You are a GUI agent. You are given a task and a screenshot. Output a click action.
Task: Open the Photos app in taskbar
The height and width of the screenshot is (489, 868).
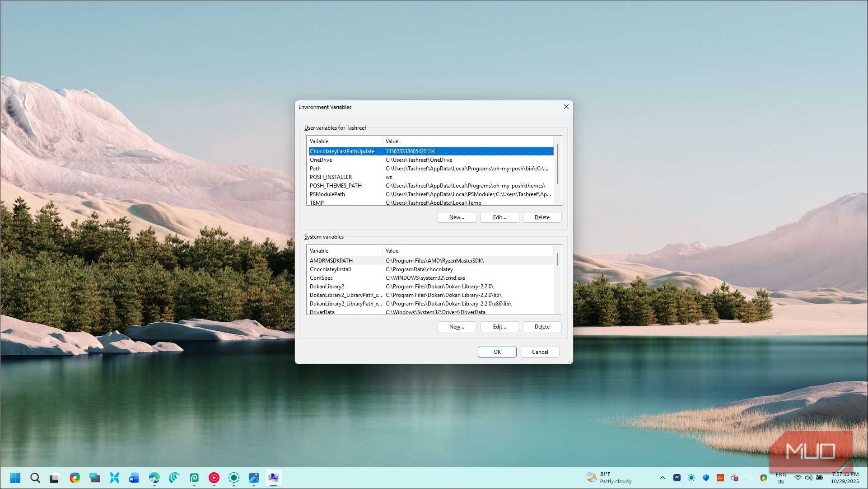[253, 478]
